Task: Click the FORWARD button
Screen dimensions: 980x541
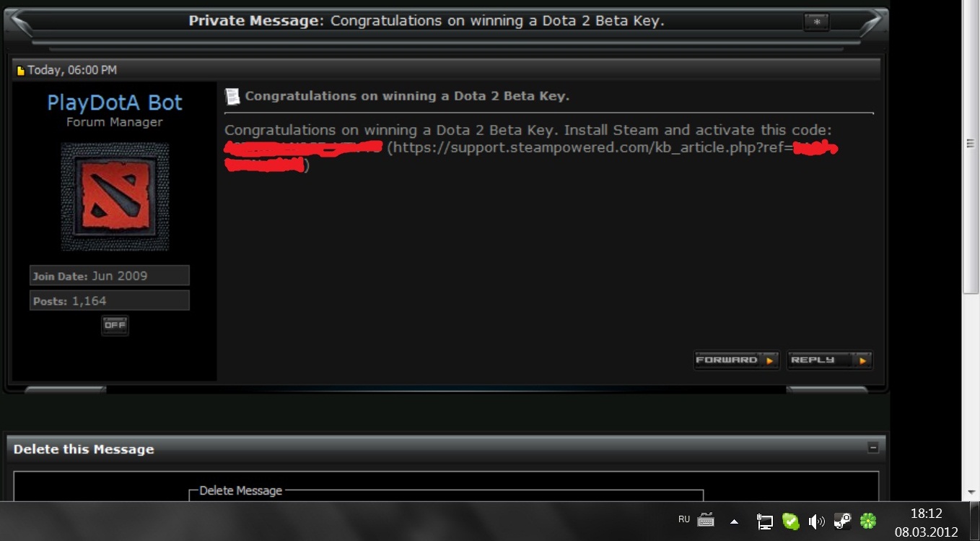Action: click(x=736, y=360)
